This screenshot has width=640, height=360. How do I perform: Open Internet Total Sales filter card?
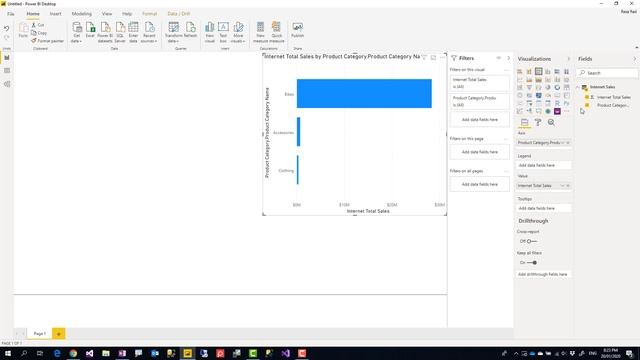[480, 83]
